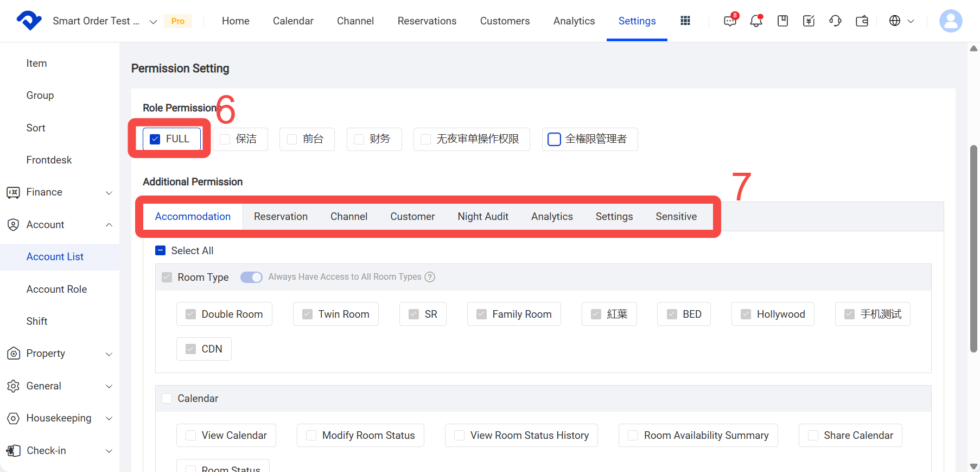The height and width of the screenshot is (472, 980).
Task: Check the 前台 role checkbox
Action: (292, 139)
